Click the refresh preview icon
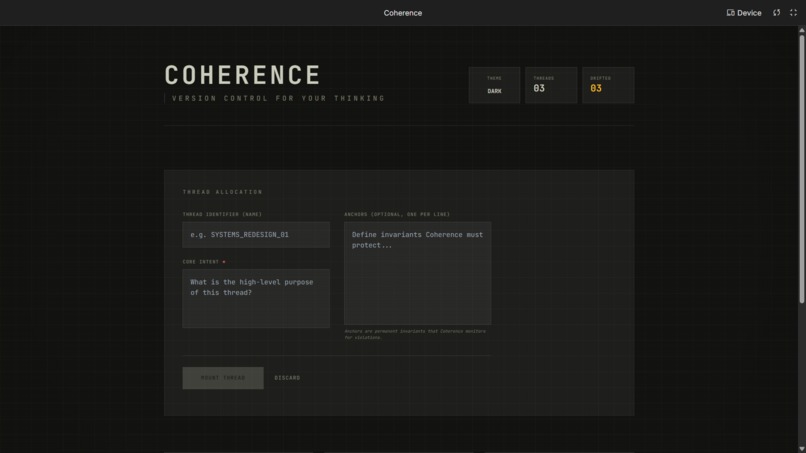This screenshot has width=806, height=453. coord(777,13)
